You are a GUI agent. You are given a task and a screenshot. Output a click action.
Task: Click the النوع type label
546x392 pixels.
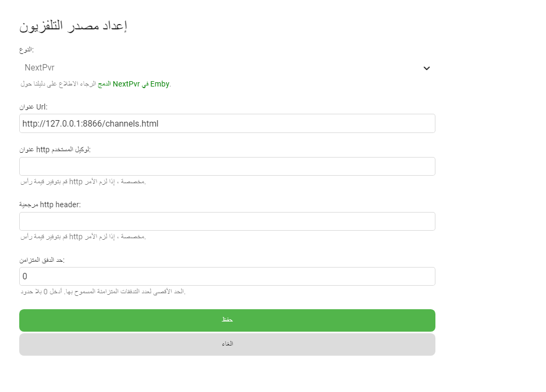pos(27,50)
